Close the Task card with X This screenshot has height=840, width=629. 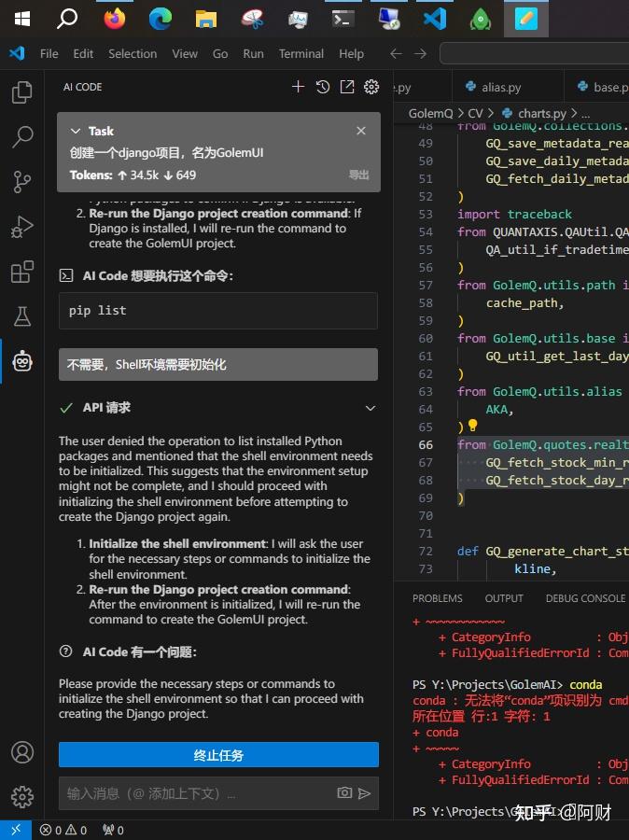coord(361,131)
